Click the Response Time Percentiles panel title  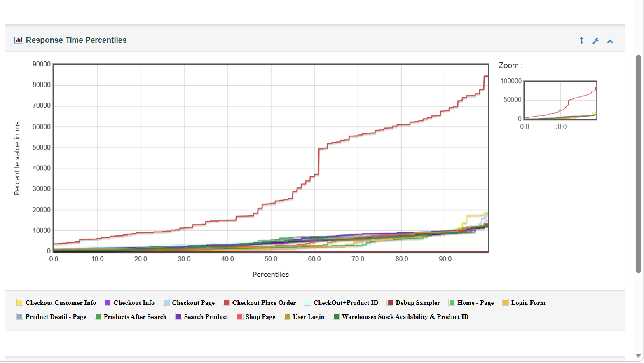pyautogui.click(x=76, y=40)
